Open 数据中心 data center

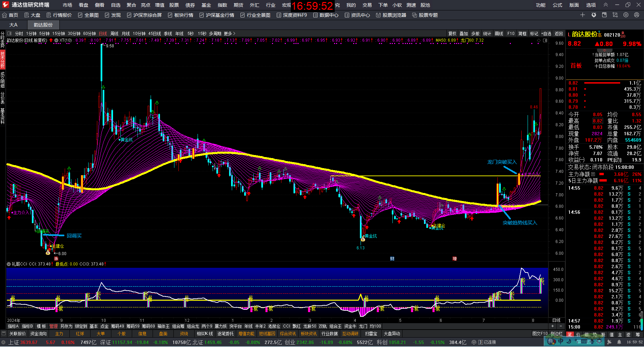pos(326,15)
